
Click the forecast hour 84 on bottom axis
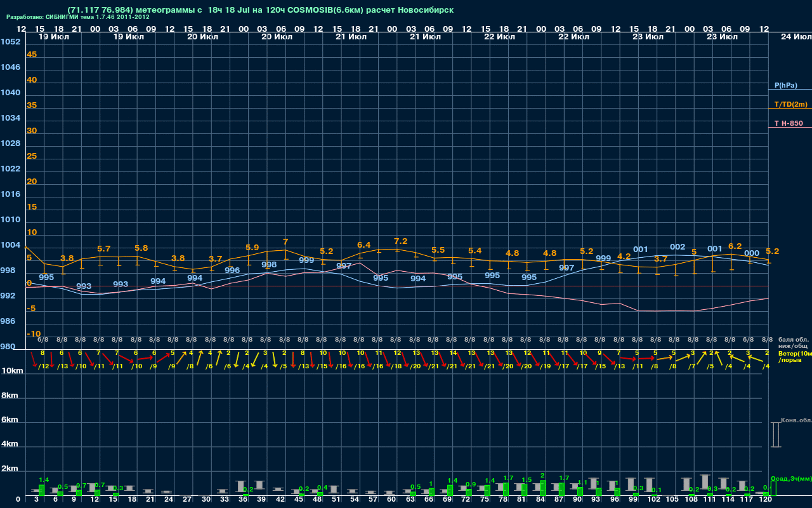(x=540, y=500)
